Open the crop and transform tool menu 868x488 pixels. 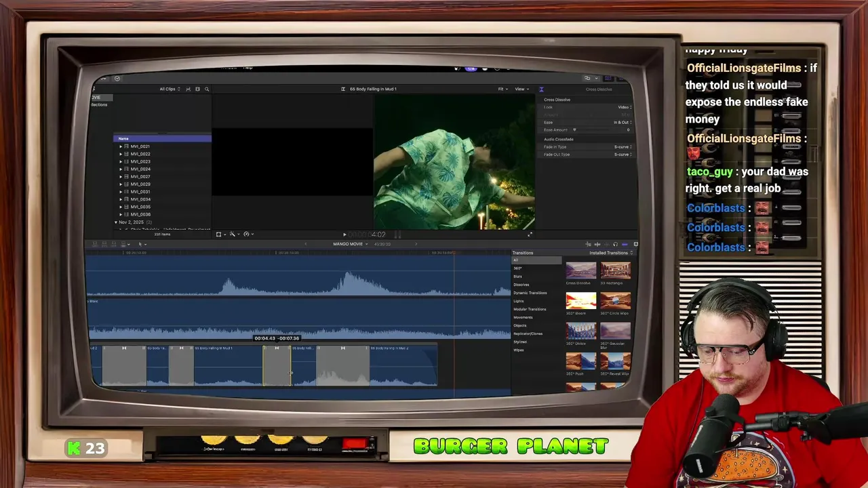tap(220, 234)
